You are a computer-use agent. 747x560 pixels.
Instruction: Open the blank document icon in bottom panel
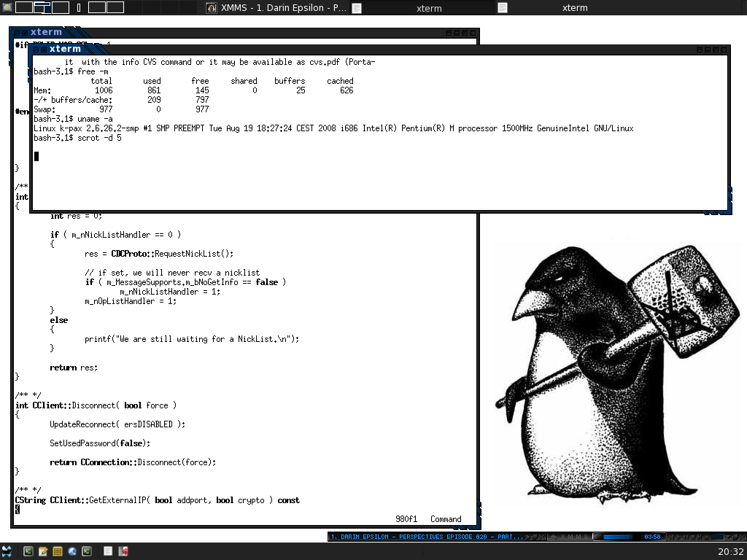click(x=108, y=551)
